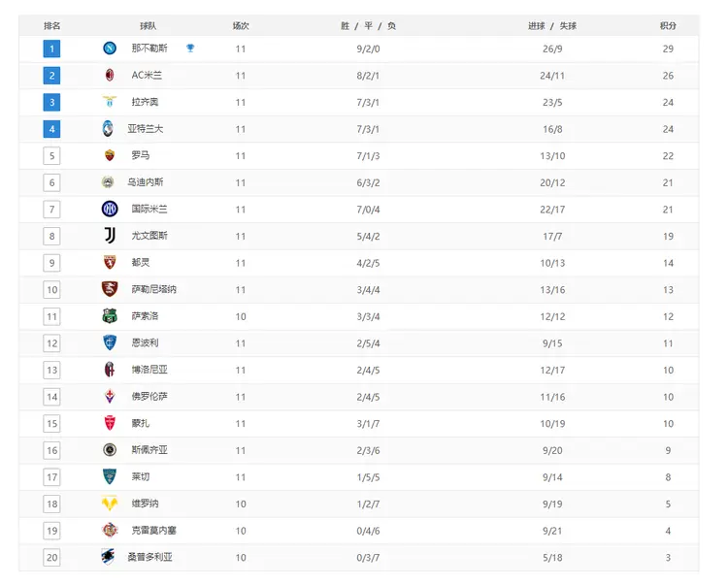Screen dimensions: 728x585
Task: Open the 尤文图斯 team name link
Action: point(149,236)
